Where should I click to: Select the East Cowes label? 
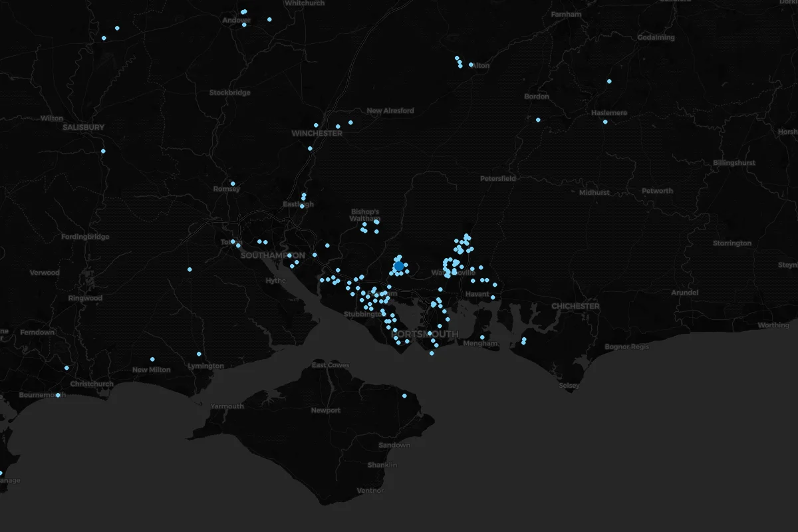[x=331, y=365]
